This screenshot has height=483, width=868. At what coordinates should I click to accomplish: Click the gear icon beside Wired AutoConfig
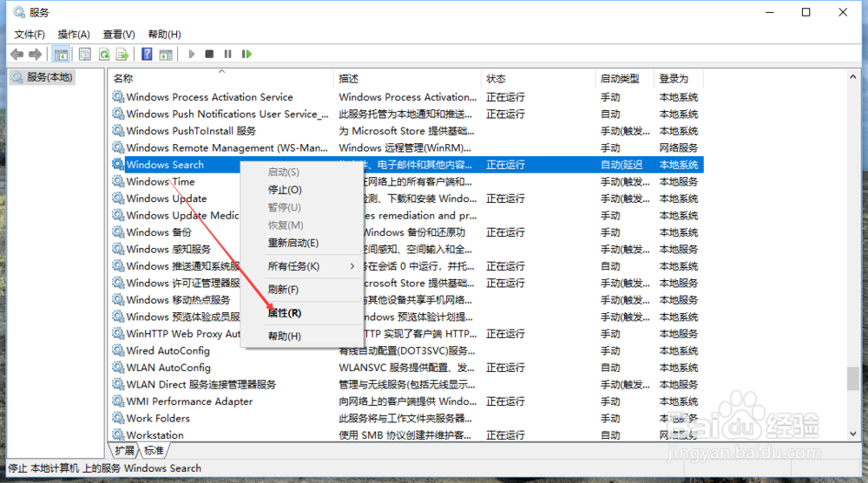click(x=118, y=350)
